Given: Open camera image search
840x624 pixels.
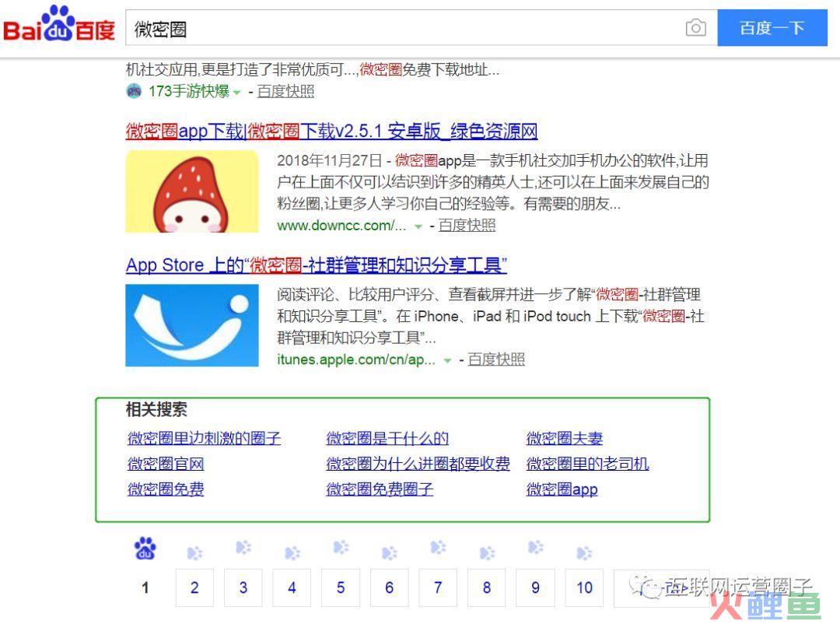Looking at the screenshot, I should 695,28.
